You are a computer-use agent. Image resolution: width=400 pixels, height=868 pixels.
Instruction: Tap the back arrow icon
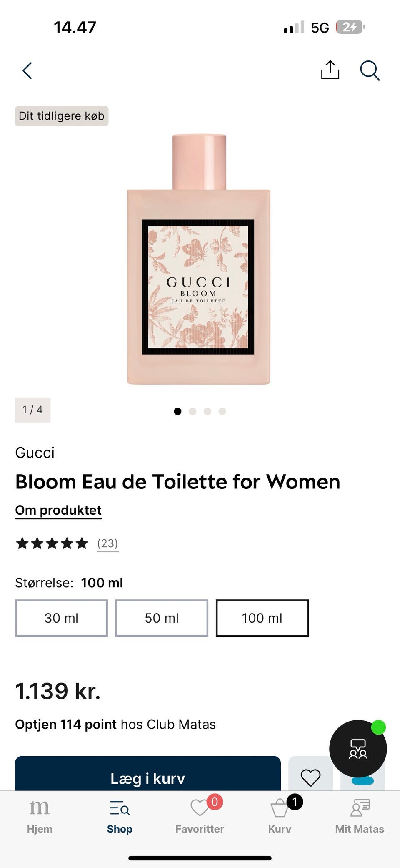coord(27,70)
